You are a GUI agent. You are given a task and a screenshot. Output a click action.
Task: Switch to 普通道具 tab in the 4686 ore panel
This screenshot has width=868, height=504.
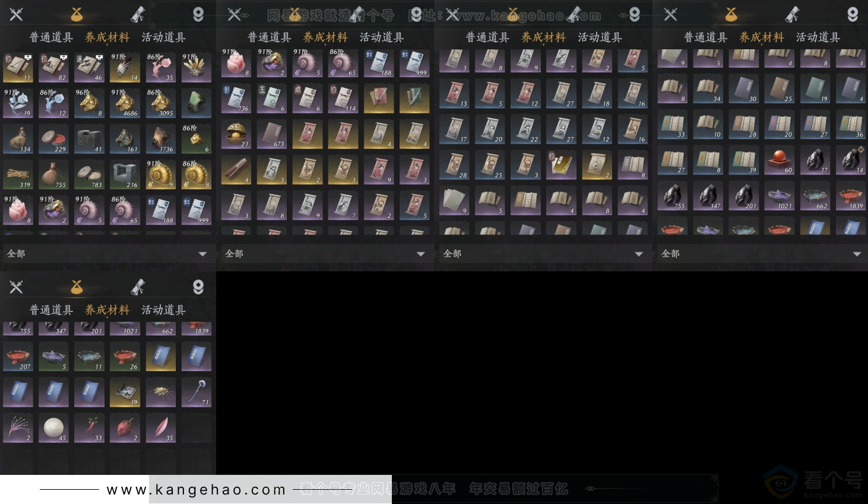(x=51, y=37)
